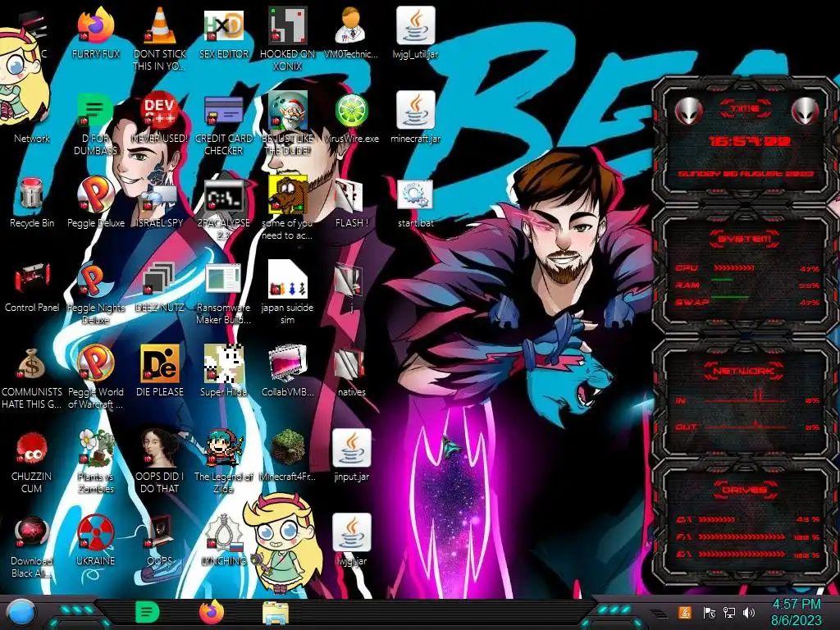Select the lwjgl.jar file
The image size is (840, 630).
[351, 532]
